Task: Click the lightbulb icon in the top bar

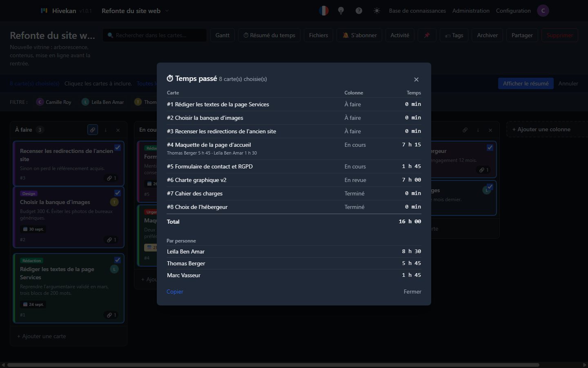Action: (x=341, y=11)
